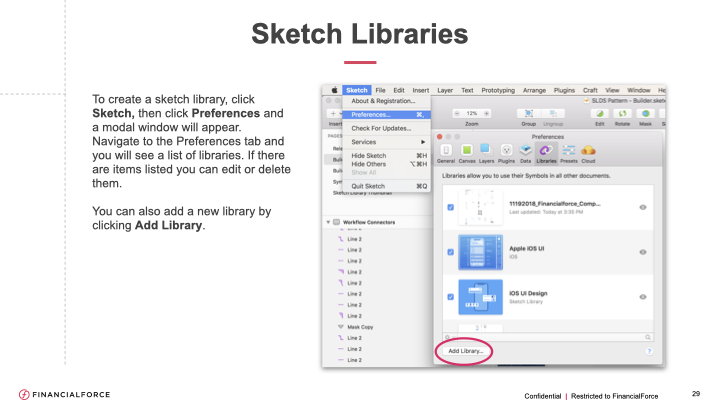The height and width of the screenshot is (405, 720).
Task: Select the iOS UI Design library thumbnail
Action: click(x=480, y=297)
